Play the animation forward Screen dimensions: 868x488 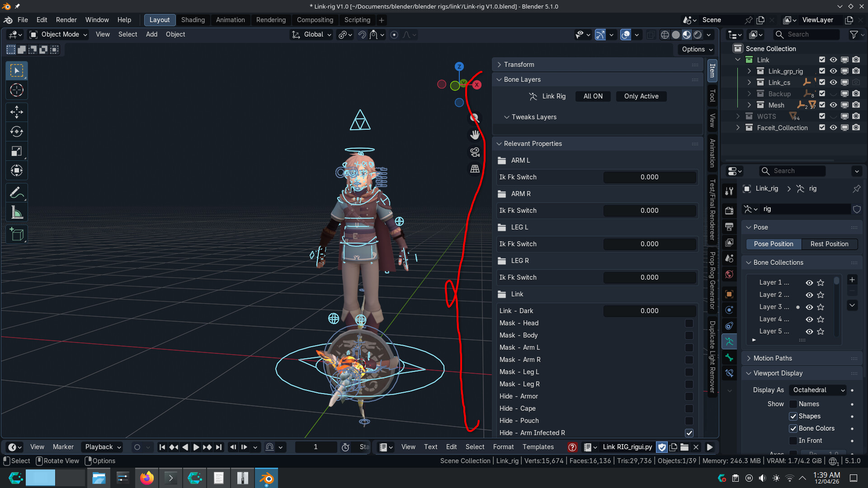click(x=196, y=447)
